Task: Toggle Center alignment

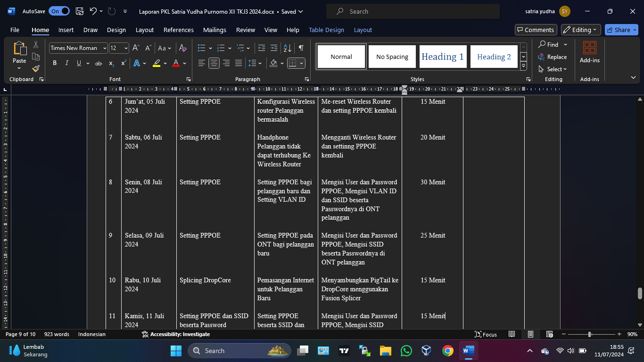Action: [x=214, y=63]
